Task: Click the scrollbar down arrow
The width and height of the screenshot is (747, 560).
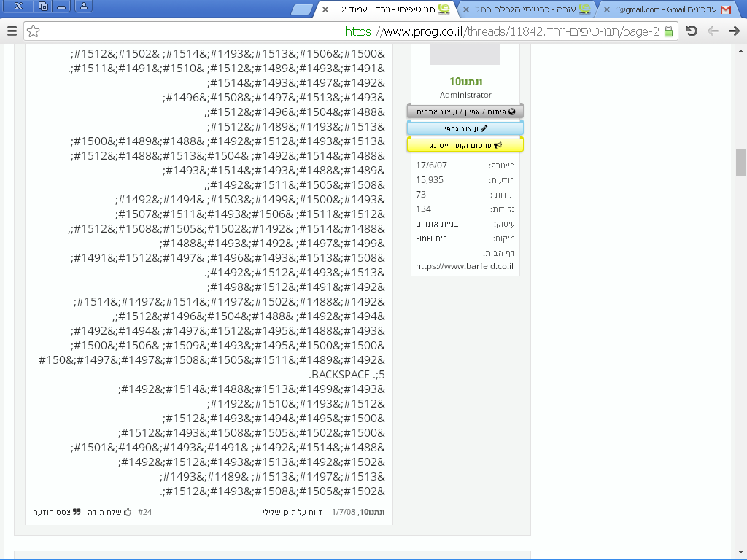Action: coord(740,553)
